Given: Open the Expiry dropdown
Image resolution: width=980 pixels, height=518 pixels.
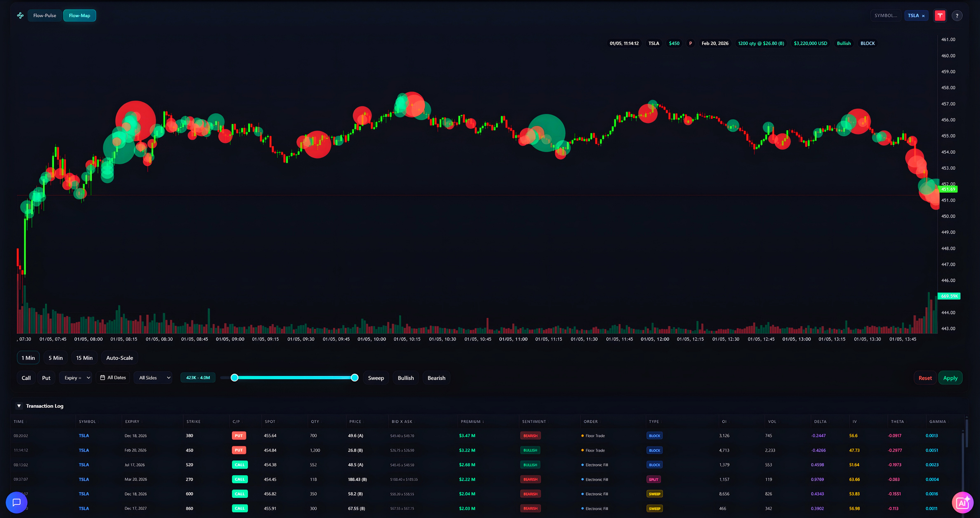Looking at the screenshot, I should click(76, 378).
